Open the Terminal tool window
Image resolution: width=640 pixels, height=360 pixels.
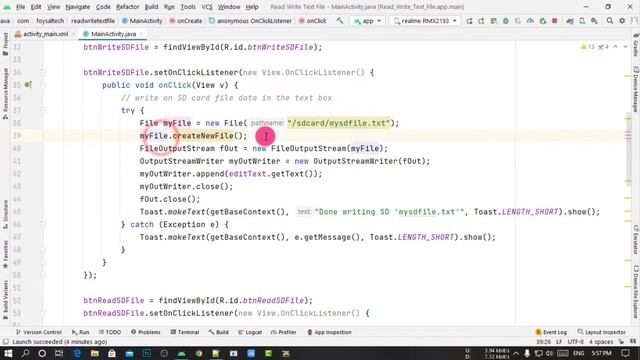(184, 332)
